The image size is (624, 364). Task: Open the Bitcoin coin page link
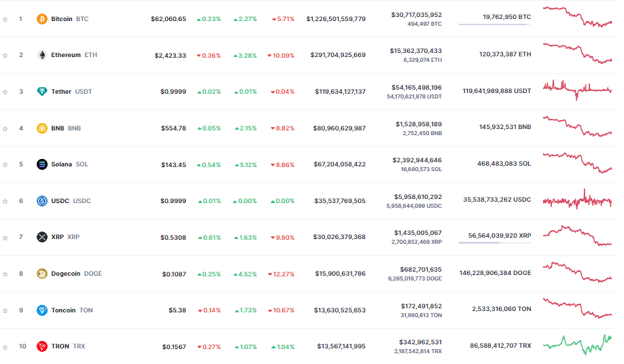69,19
